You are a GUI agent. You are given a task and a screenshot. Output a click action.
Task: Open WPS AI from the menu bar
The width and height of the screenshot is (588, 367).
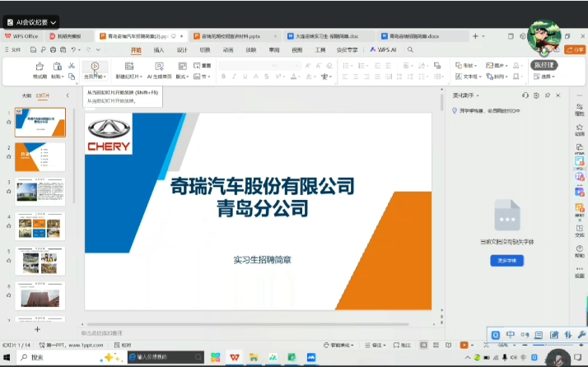(383, 49)
